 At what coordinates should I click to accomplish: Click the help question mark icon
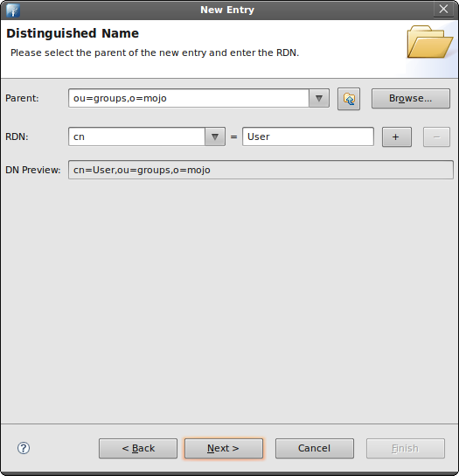tap(24, 448)
